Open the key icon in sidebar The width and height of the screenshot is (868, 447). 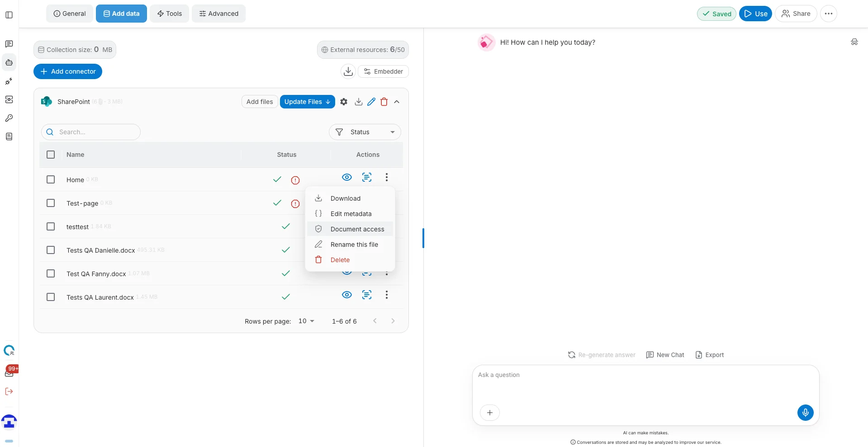(x=9, y=118)
